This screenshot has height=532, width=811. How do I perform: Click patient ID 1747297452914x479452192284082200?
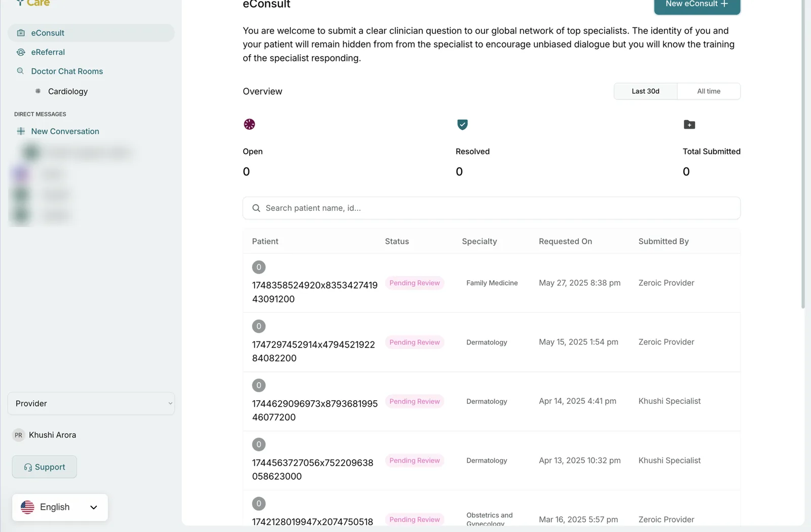click(x=314, y=351)
